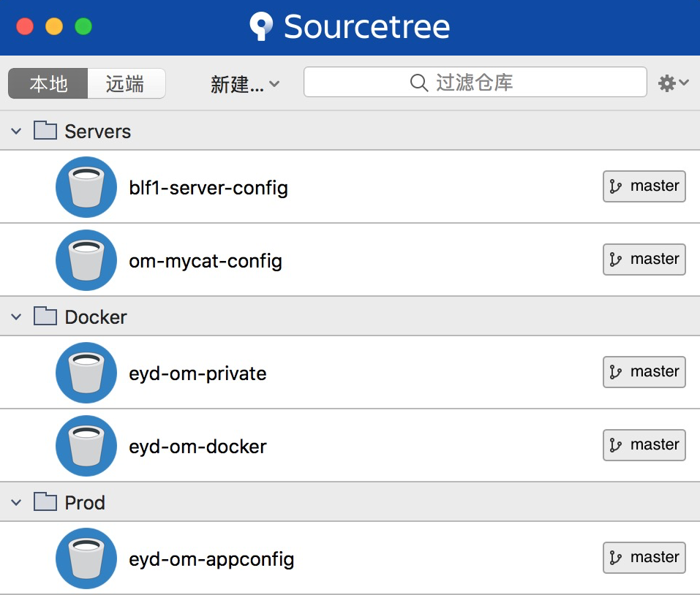Image resolution: width=700 pixels, height=595 pixels.
Task: Open the settings gear dropdown
Action: click(x=671, y=83)
